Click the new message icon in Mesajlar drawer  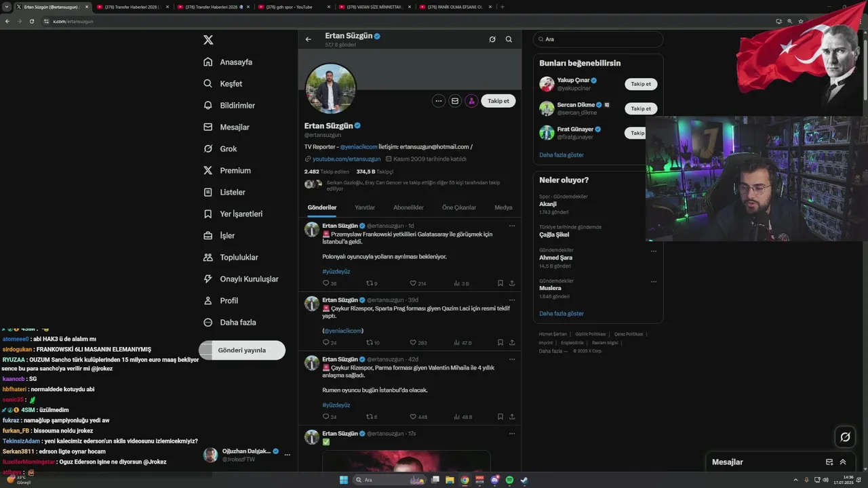coord(829,462)
